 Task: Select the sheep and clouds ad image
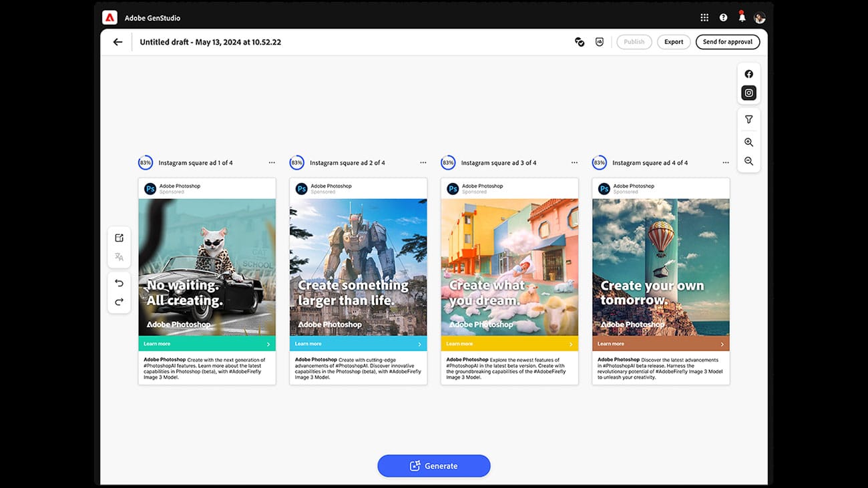point(510,268)
